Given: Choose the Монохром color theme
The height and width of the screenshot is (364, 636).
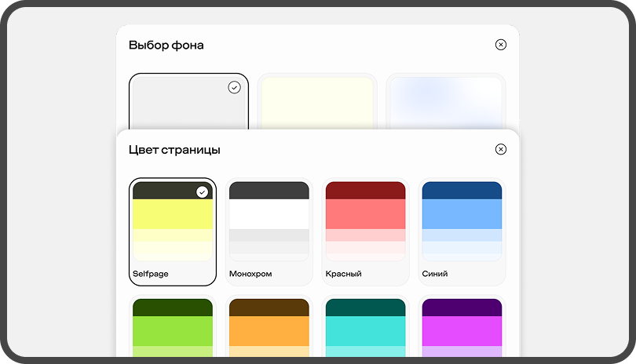Looking at the screenshot, I should point(269,231).
